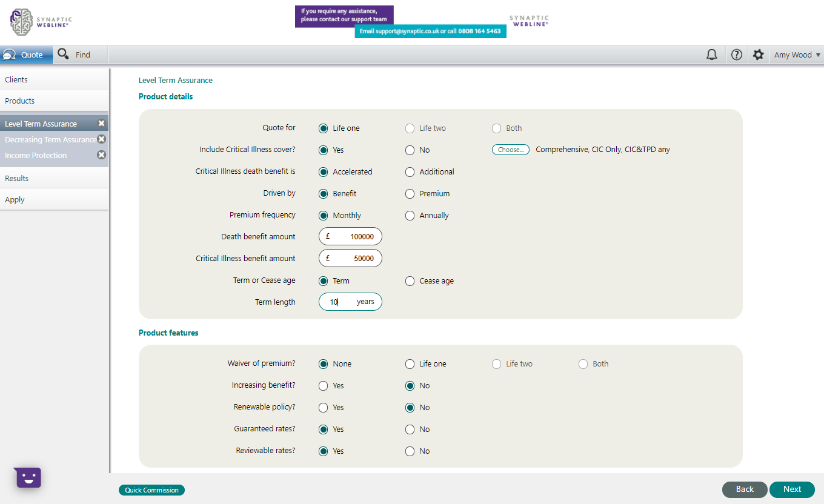The width and height of the screenshot is (824, 504).
Task: Set Driven by to Premium
Action: tap(410, 194)
